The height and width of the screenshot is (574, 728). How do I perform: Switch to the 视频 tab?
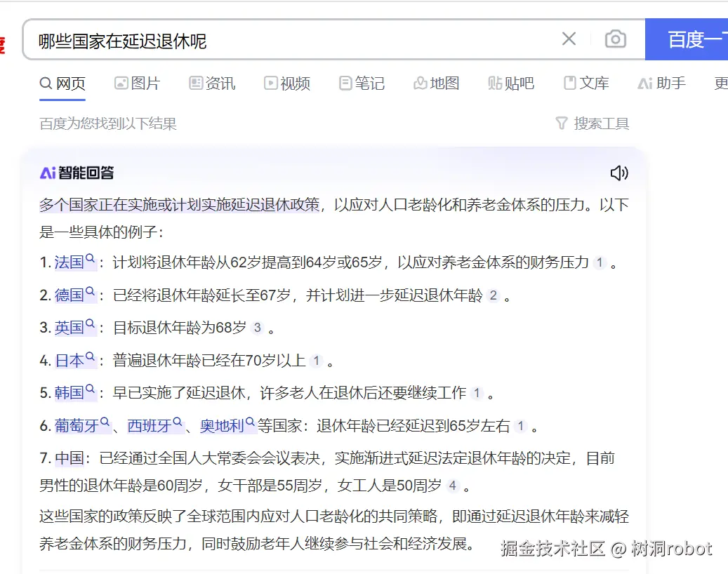[287, 83]
